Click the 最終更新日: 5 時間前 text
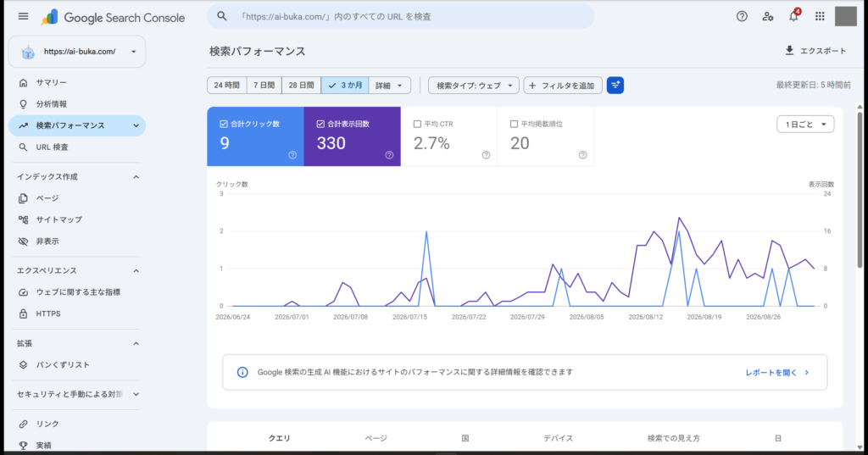Viewport: 868px width, 455px height. [813, 86]
